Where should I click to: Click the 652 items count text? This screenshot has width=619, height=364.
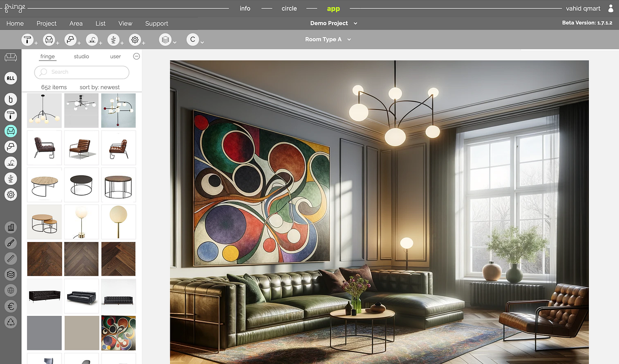click(54, 87)
